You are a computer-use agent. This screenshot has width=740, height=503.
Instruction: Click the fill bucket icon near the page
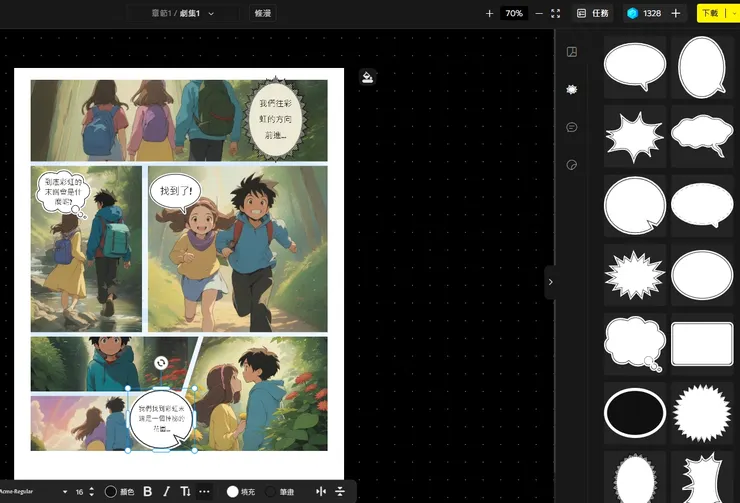click(367, 77)
